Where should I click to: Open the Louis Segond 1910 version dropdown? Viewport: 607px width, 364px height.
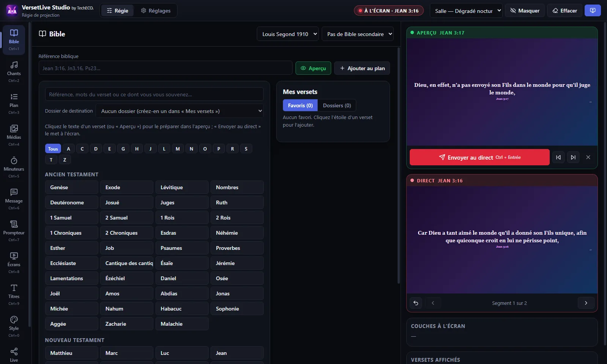288,34
